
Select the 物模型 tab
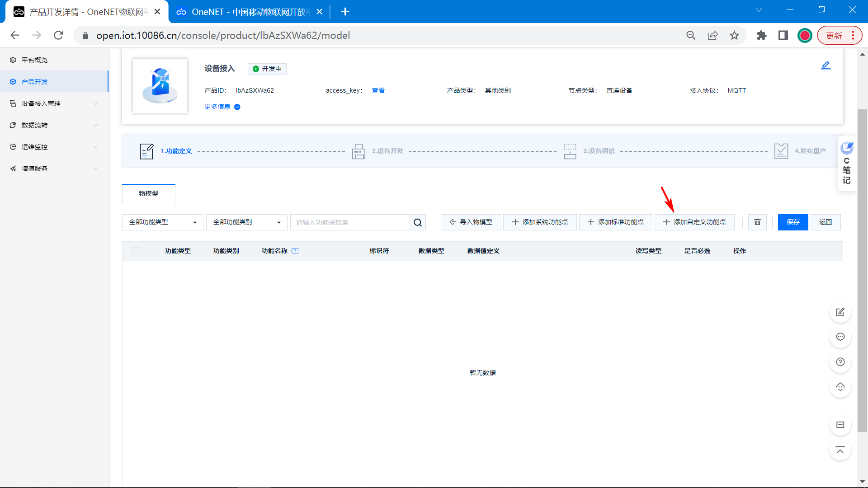coord(148,193)
